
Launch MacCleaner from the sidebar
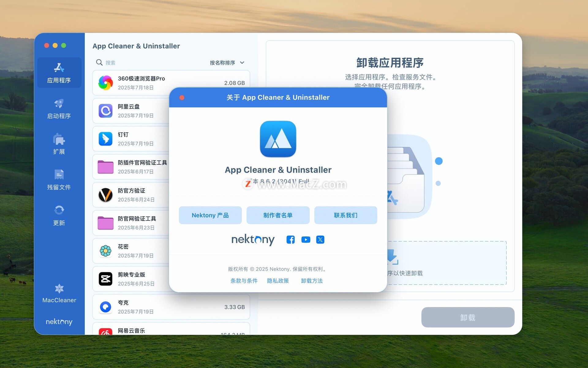pyautogui.click(x=59, y=293)
